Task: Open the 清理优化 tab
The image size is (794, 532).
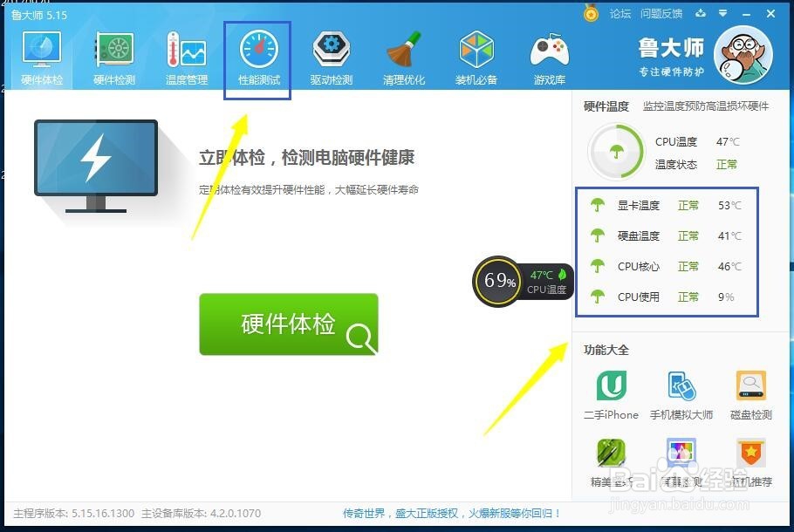Action: 404,58
